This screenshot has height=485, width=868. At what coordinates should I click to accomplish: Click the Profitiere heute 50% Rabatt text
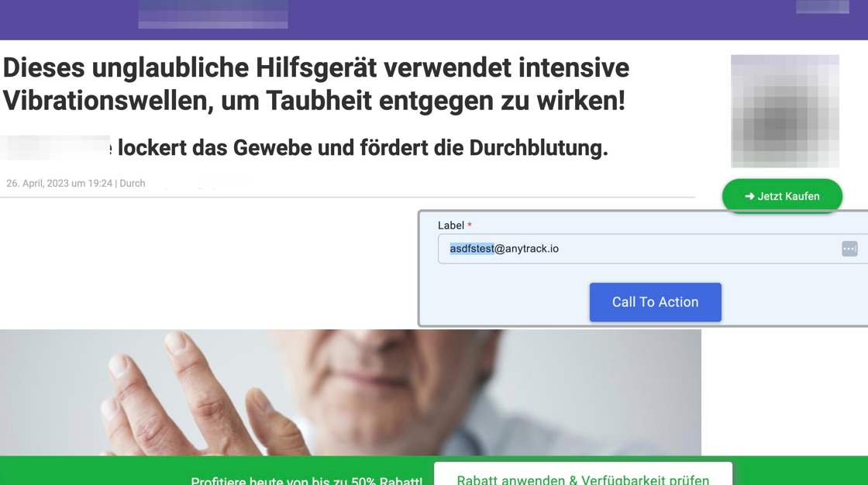[306, 480]
